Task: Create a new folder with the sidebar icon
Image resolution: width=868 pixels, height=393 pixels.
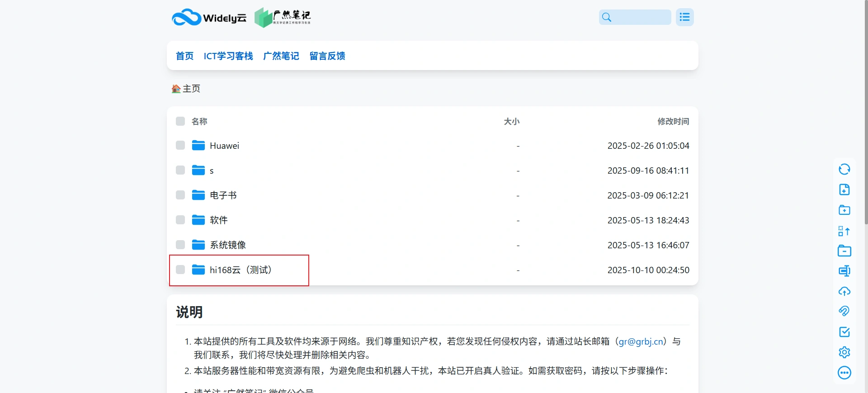Action: point(844,210)
